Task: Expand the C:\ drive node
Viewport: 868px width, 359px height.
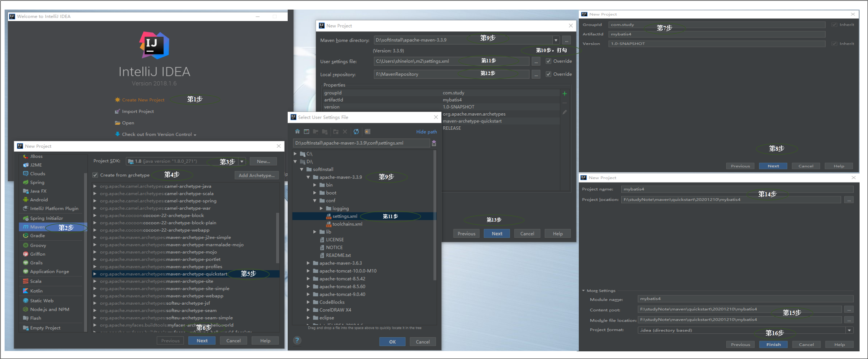Action: pyautogui.click(x=295, y=154)
